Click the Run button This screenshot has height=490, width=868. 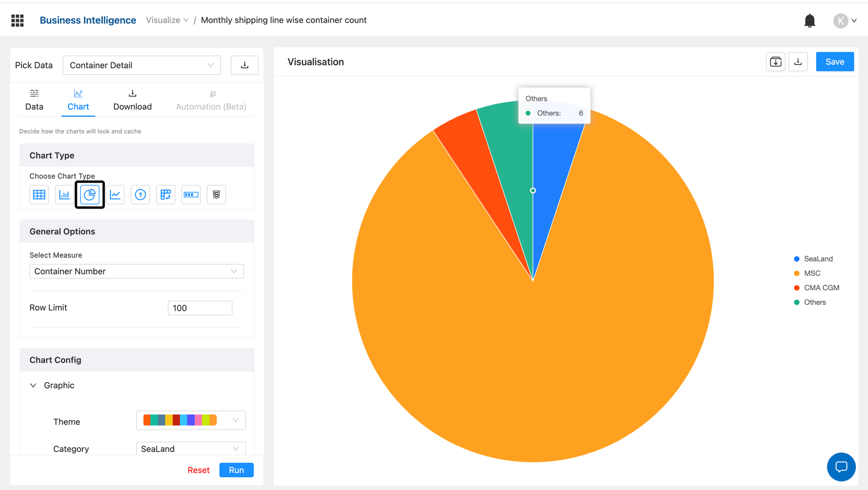(x=236, y=470)
